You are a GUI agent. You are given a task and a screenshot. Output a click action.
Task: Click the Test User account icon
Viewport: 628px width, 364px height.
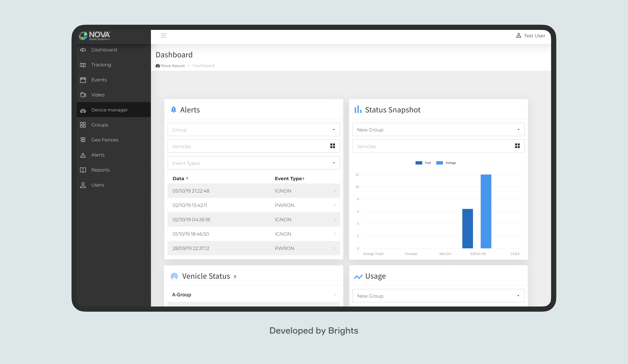519,36
